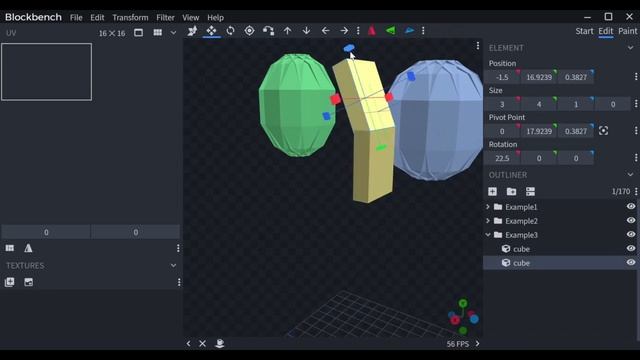Open the View menu
The image size is (640, 360).
191,18
